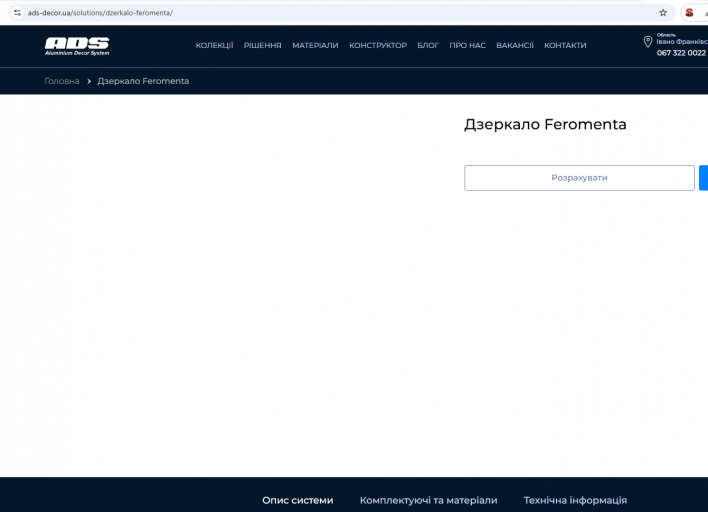Go to МАТЕРІАЛИ in navigation
Viewport: 708px width, 512px height.
point(315,45)
